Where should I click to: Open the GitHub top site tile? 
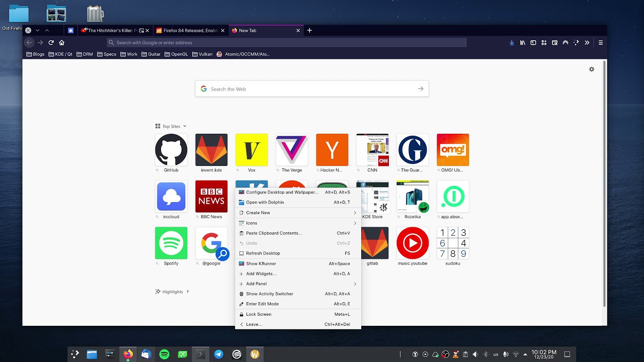pos(171,150)
